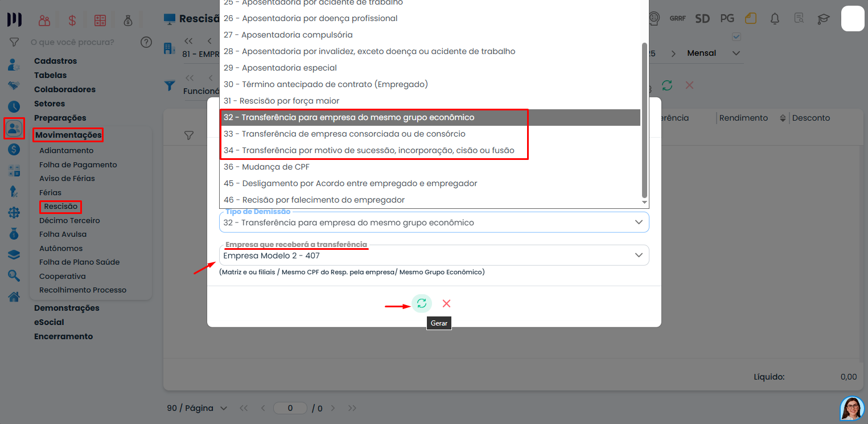Select the highlighted people module sidebar icon

pyautogui.click(x=14, y=128)
